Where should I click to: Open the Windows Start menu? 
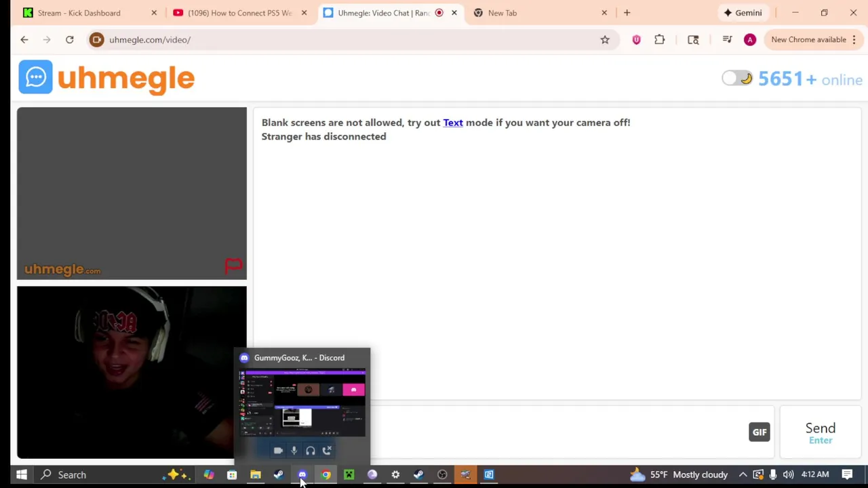click(22, 474)
